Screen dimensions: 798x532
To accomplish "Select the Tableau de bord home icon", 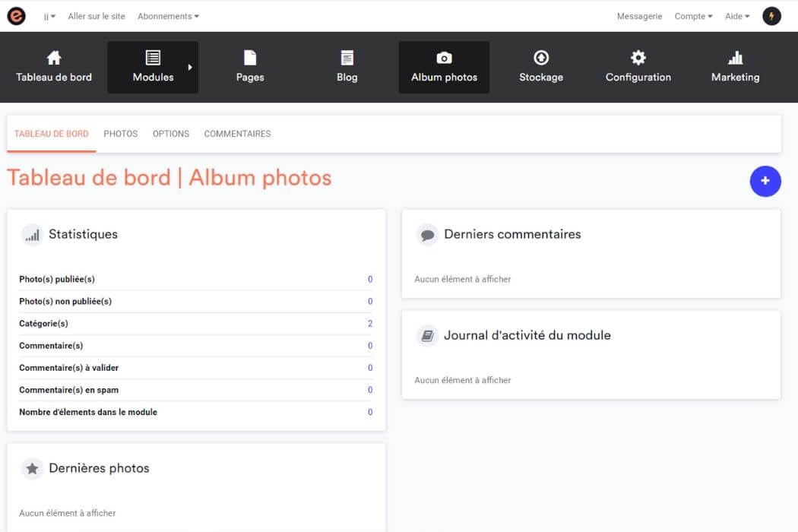I will [53, 56].
